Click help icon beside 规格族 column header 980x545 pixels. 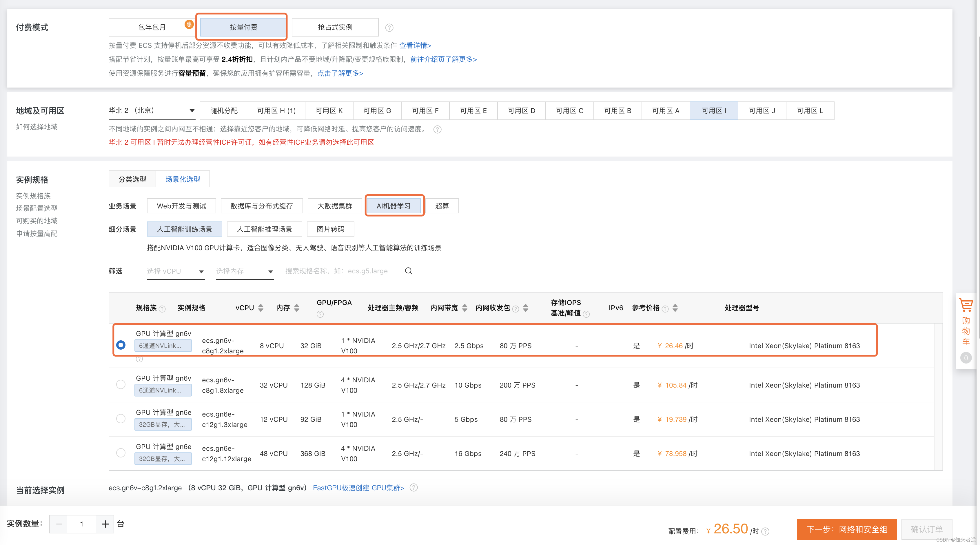(162, 309)
